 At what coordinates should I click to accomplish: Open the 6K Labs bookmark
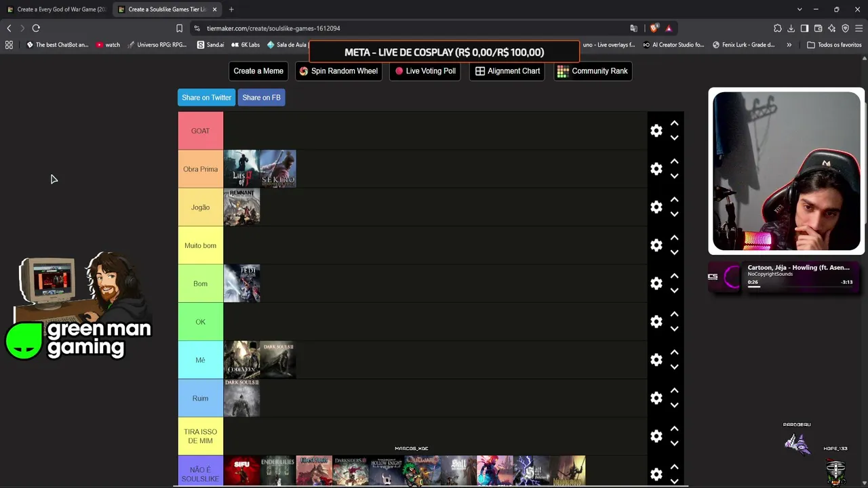pos(245,45)
